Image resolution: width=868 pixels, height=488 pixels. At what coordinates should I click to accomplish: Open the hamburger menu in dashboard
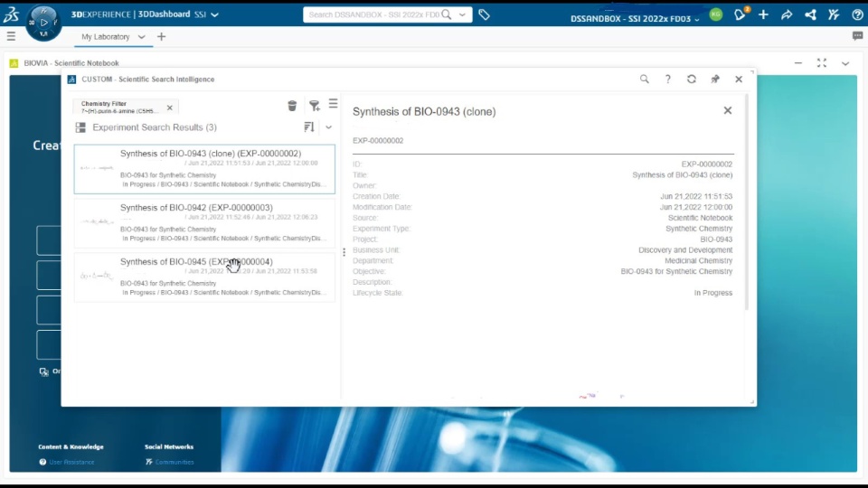click(11, 36)
